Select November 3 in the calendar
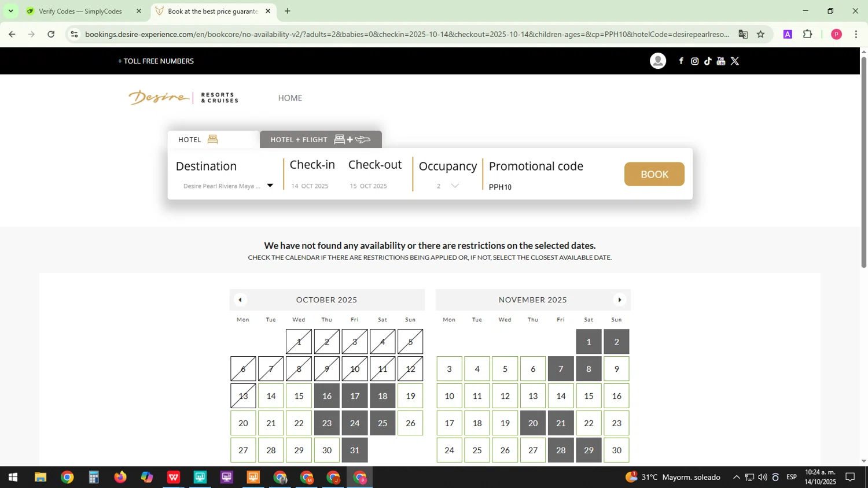Screen dimensions: 868x488 449,369
